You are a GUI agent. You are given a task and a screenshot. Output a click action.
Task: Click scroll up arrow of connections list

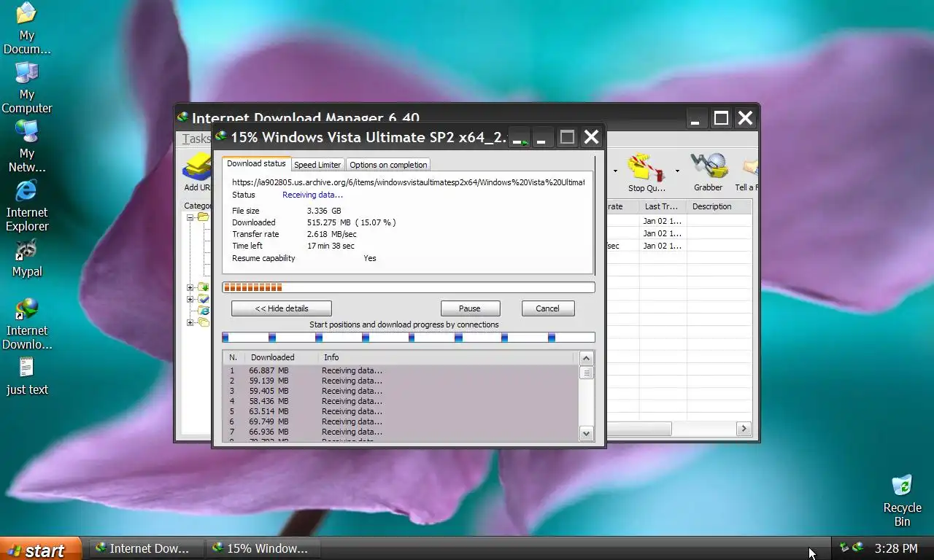[x=586, y=358]
